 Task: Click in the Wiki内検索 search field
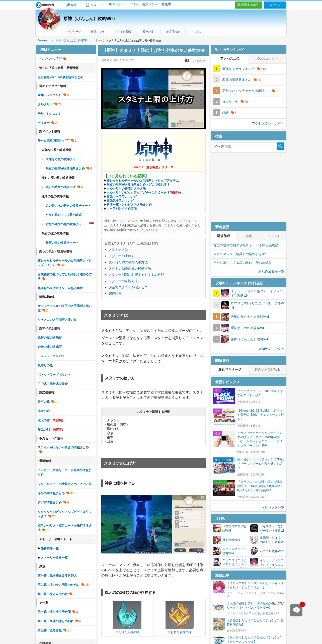point(245,146)
